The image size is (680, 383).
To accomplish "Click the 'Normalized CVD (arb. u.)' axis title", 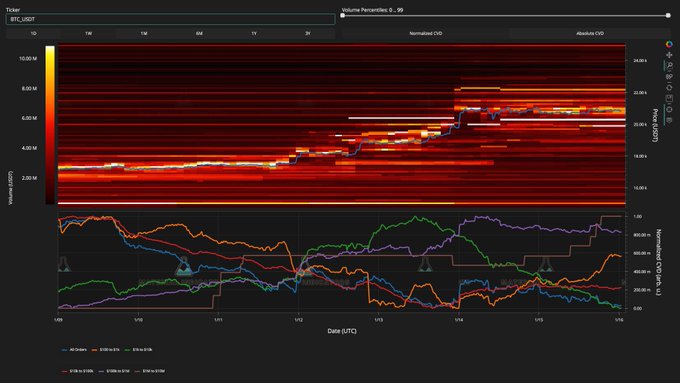I will (658, 262).
